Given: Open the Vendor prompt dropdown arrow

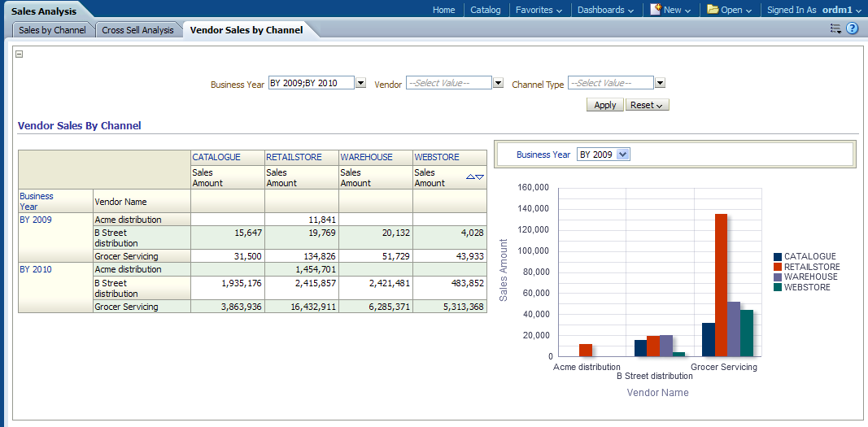Looking at the screenshot, I should (x=498, y=83).
